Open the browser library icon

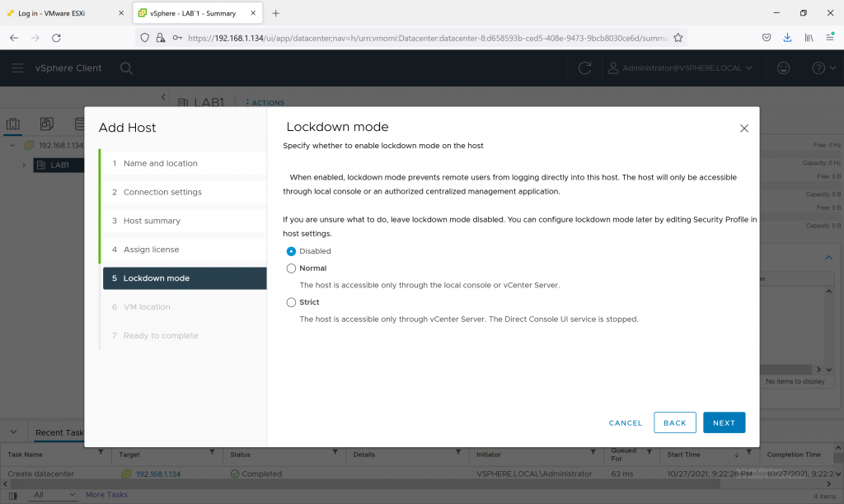click(x=809, y=38)
